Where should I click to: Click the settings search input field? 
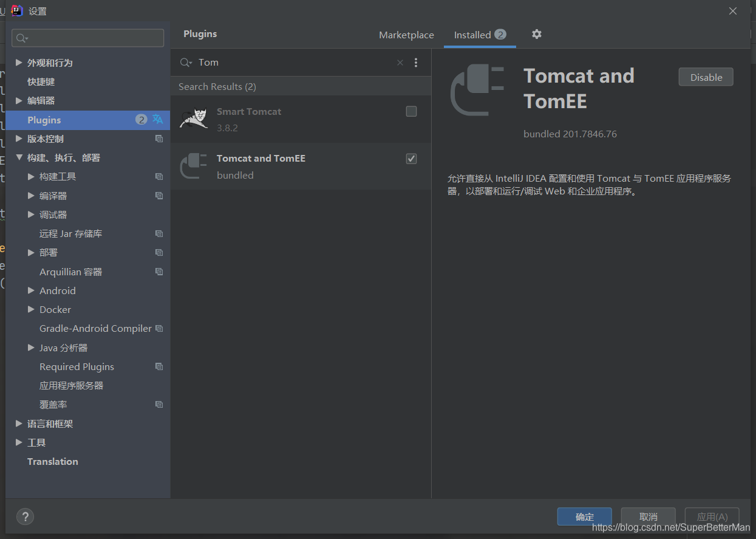coord(88,38)
